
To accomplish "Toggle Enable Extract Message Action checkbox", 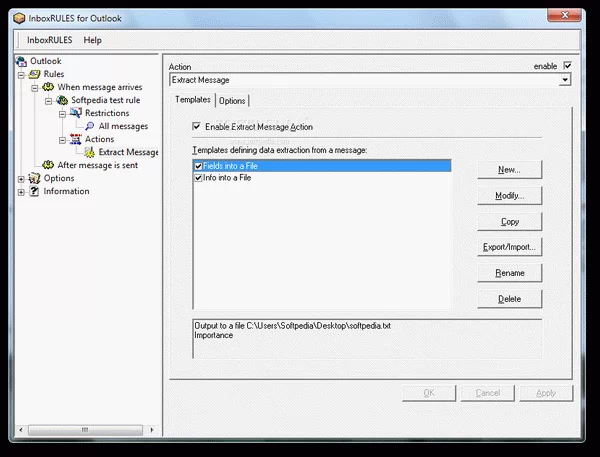I will pos(196,126).
